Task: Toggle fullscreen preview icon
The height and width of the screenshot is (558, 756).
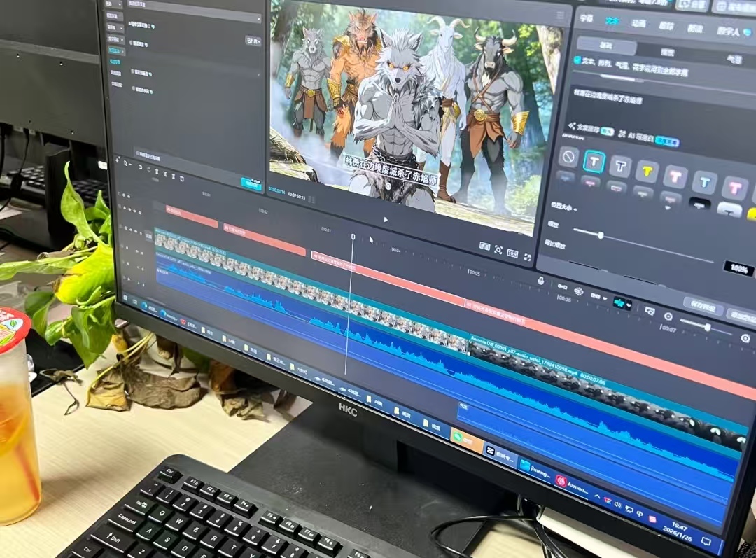Action: click(x=527, y=258)
